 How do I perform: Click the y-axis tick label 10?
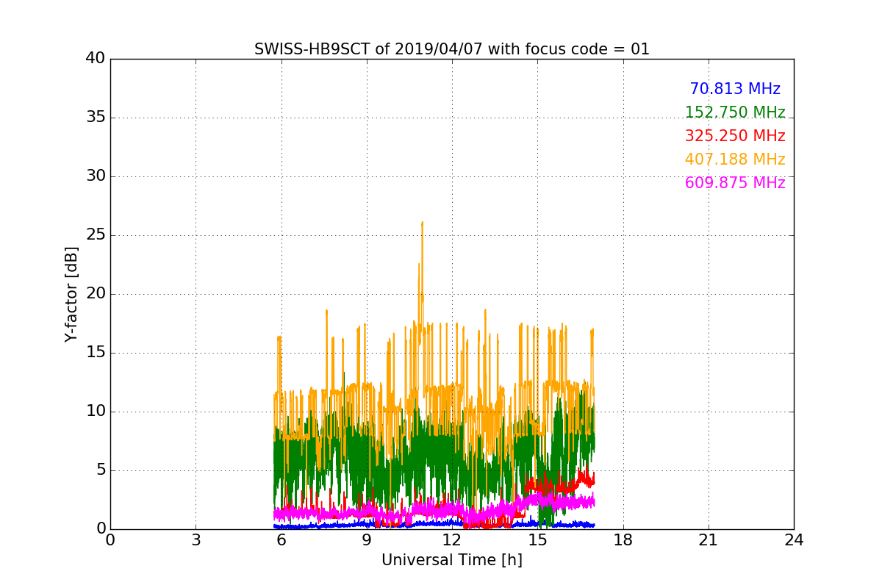(96, 412)
